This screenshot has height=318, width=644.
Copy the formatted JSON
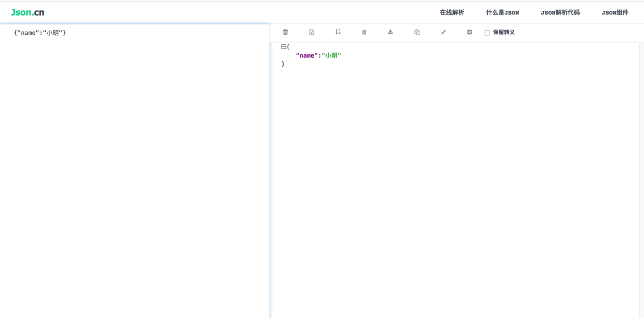[417, 32]
